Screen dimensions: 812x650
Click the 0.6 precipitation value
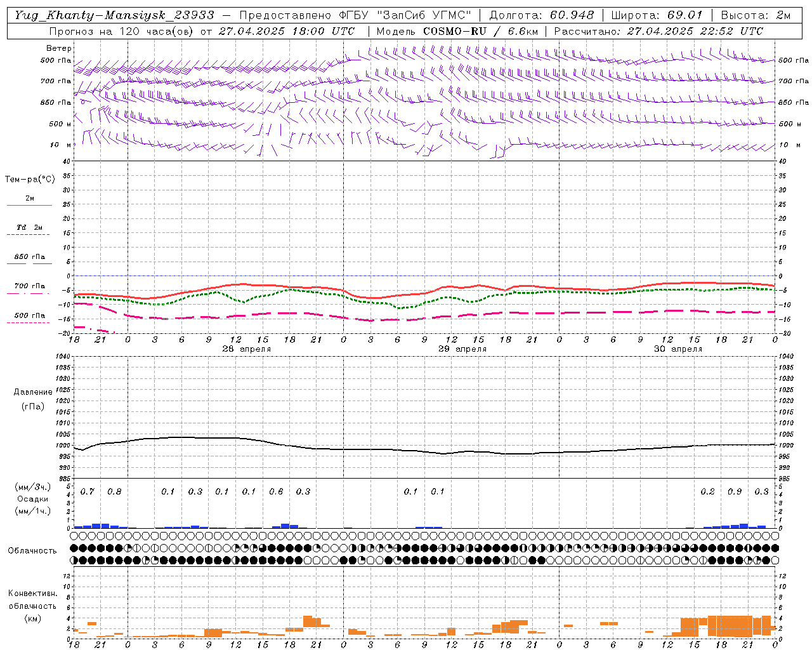(x=276, y=492)
